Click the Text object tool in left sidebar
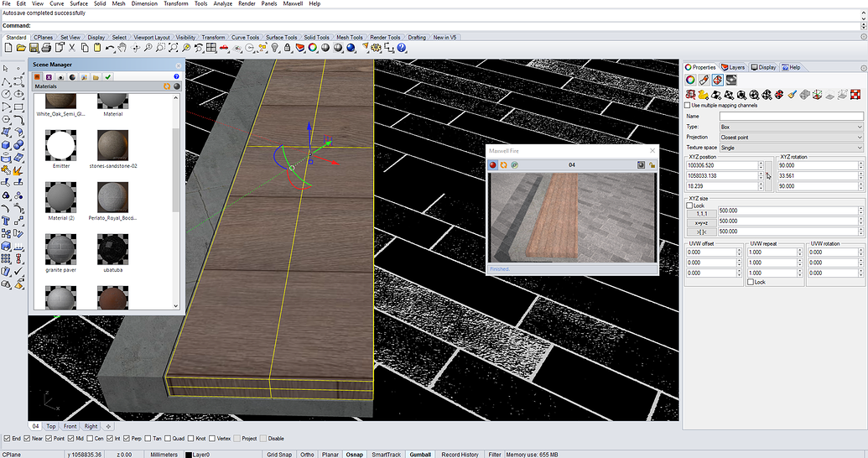The image size is (868, 458). [7, 221]
